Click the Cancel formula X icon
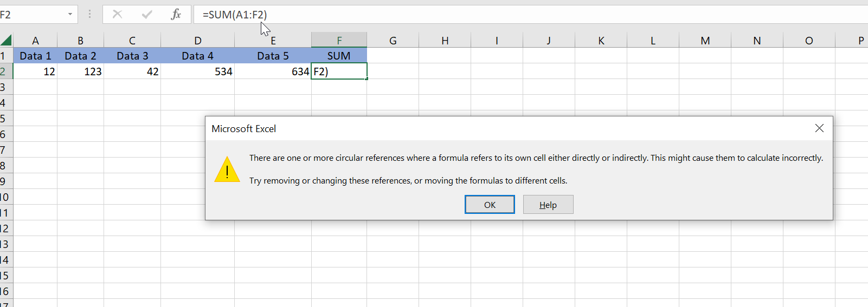 point(117,15)
